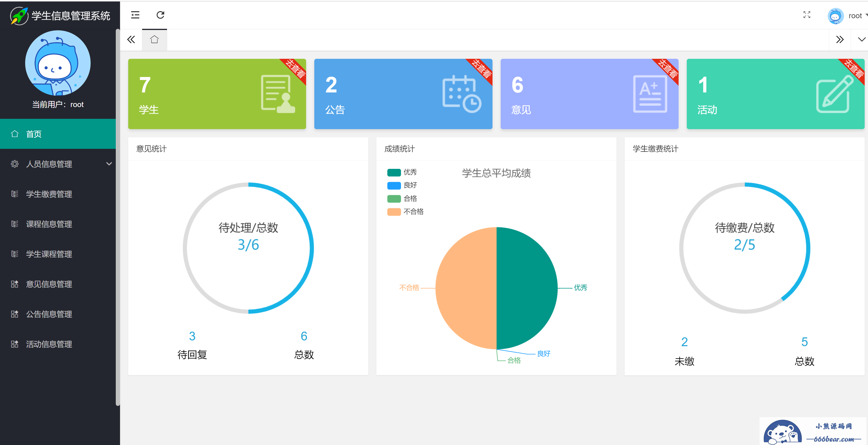The height and width of the screenshot is (445, 868).
Task: Click the grid icon beside 活动信息管理
Action: (x=15, y=344)
